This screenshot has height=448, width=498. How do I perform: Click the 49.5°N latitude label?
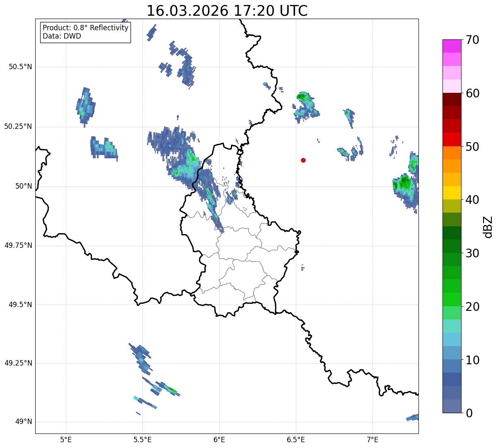click(x=20, y=305)
